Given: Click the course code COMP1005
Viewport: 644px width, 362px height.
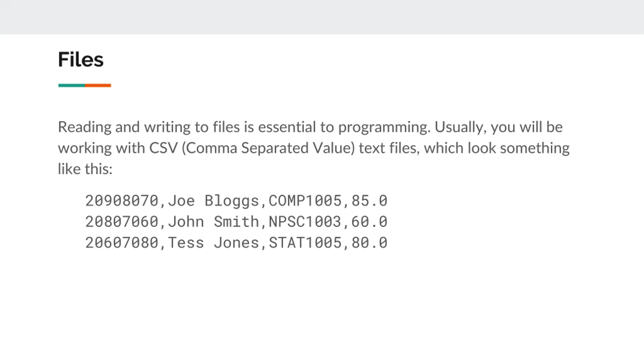Looking at the screenshot, I should [305, 201].
